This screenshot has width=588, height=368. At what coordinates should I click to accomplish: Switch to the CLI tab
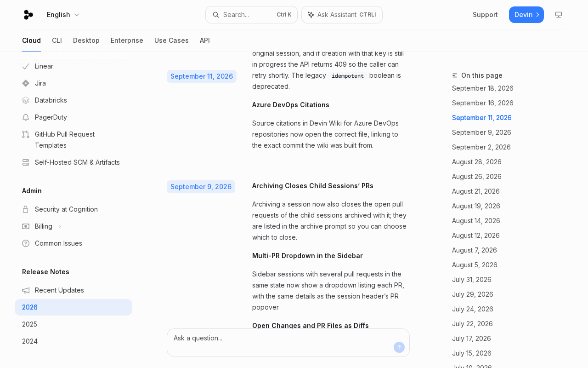click(57, 40)
